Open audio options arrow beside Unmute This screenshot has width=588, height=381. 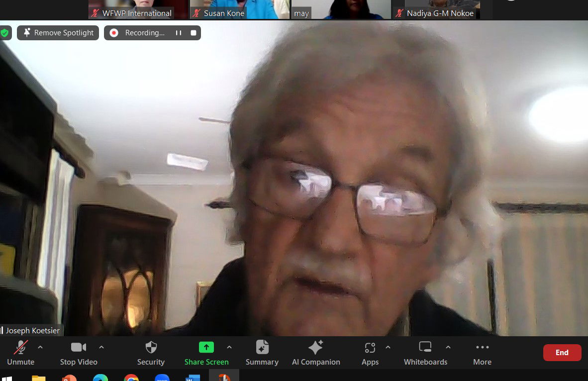[40, 348]
